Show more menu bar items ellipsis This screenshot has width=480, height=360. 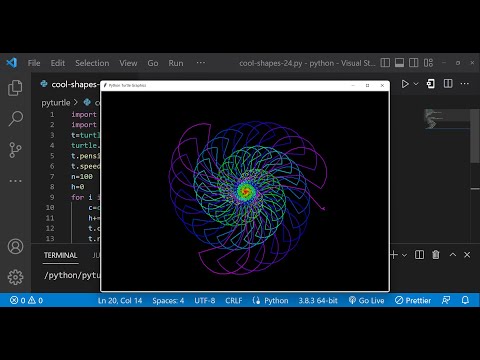201,63
